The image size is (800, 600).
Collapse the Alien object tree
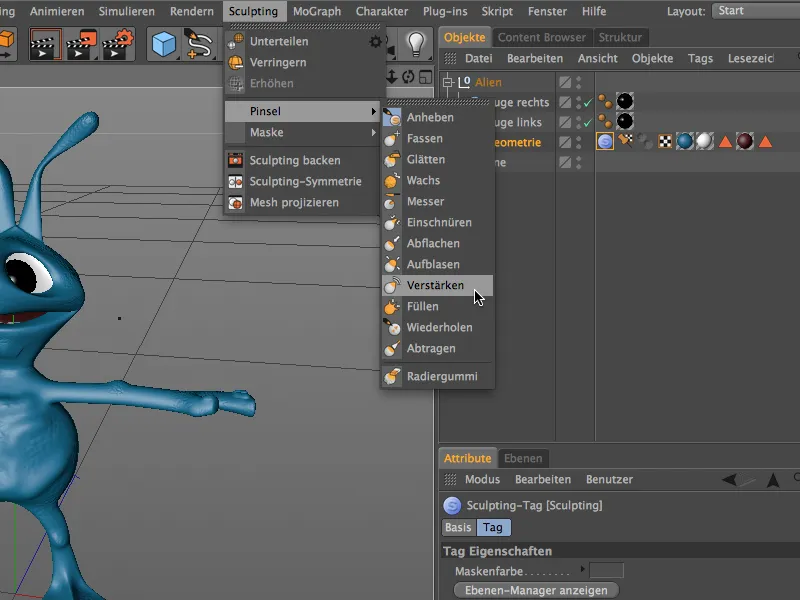(448, 82)
